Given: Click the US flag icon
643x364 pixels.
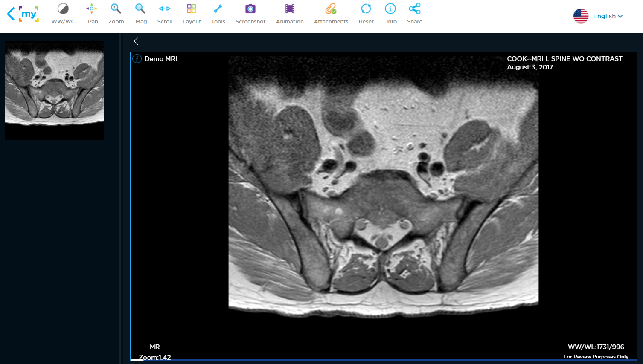Looking at the screenshot, I should (581, 16).
